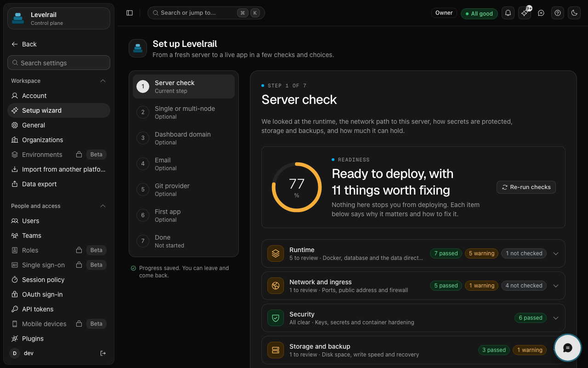The width and height of the screenshot is (588, 368).
Task: Click the 6 passed badge in Security
Action: (x=531, y=318)
